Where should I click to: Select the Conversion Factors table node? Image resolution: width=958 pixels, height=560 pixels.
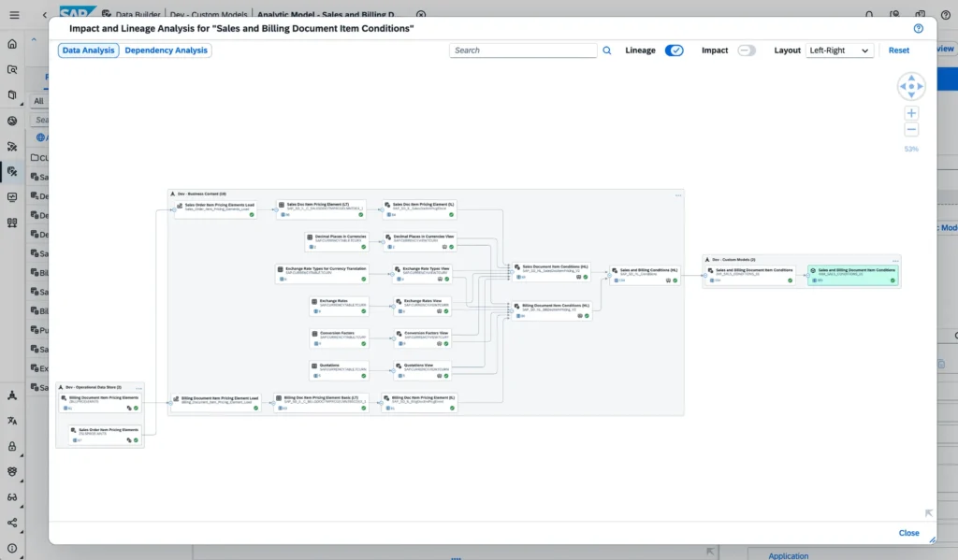click(339, 338)
